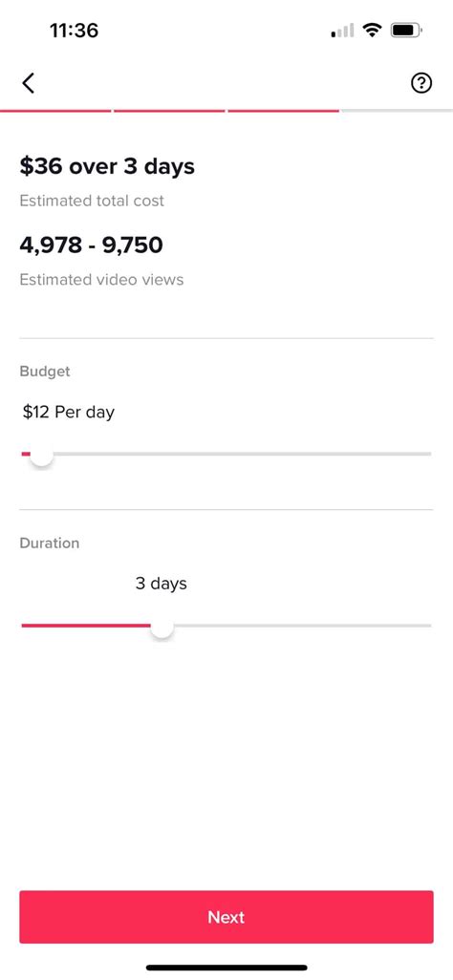Tap the third progress step segment
The height and width of the screenshot is (980, 453).
point(284,111)
